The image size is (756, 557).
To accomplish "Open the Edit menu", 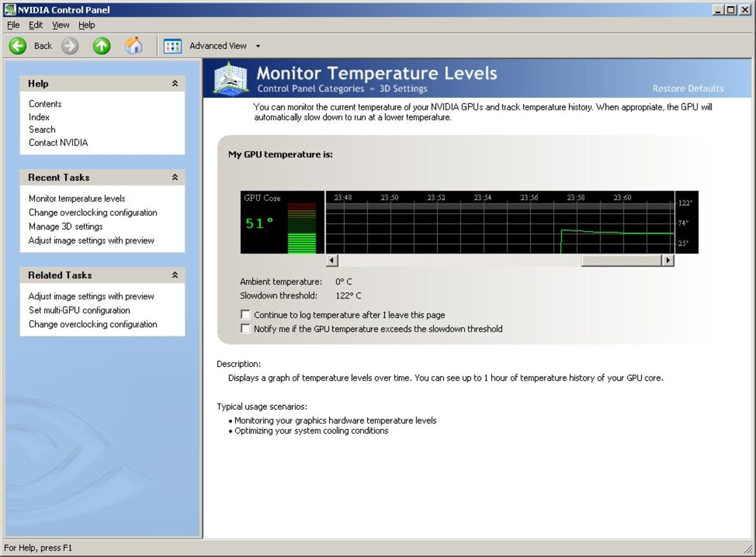I will point(36,25).
